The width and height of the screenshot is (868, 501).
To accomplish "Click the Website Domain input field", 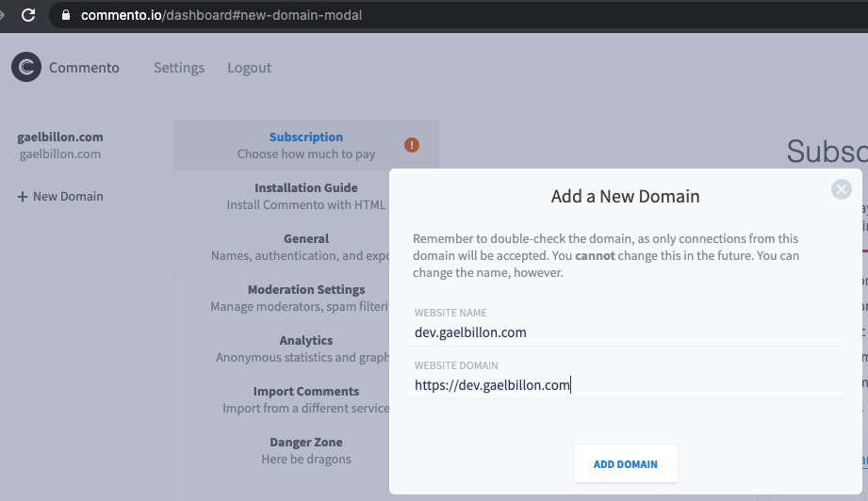I will [x=626, y=385].
